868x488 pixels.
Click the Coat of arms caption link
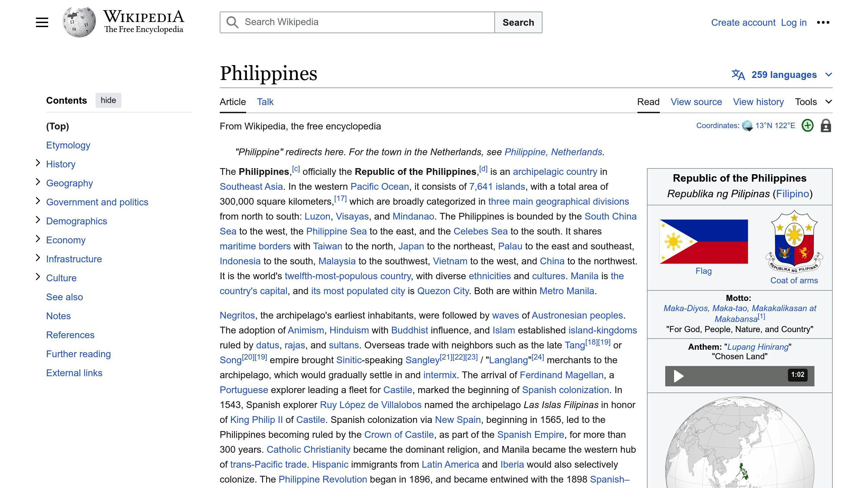(794, 280)
